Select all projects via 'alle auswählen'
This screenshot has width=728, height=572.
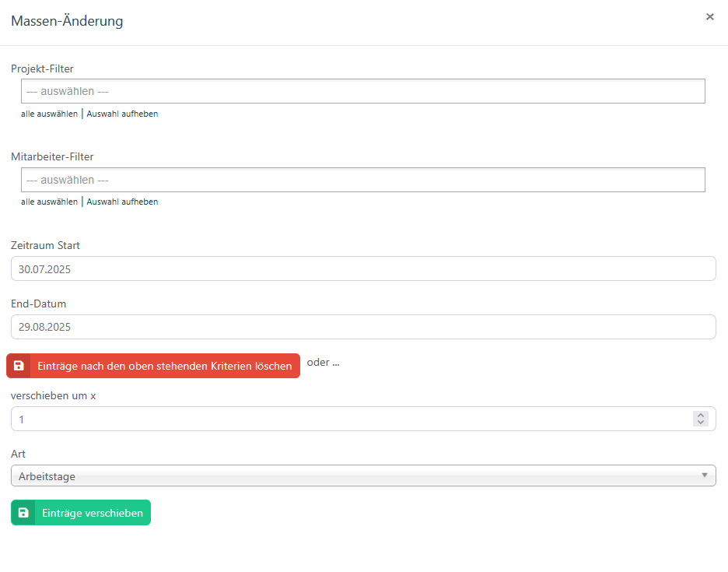49,114
